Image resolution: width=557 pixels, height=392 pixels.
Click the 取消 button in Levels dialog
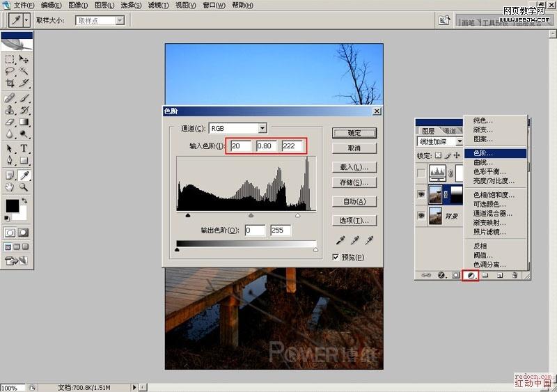[x=354, y=148]
